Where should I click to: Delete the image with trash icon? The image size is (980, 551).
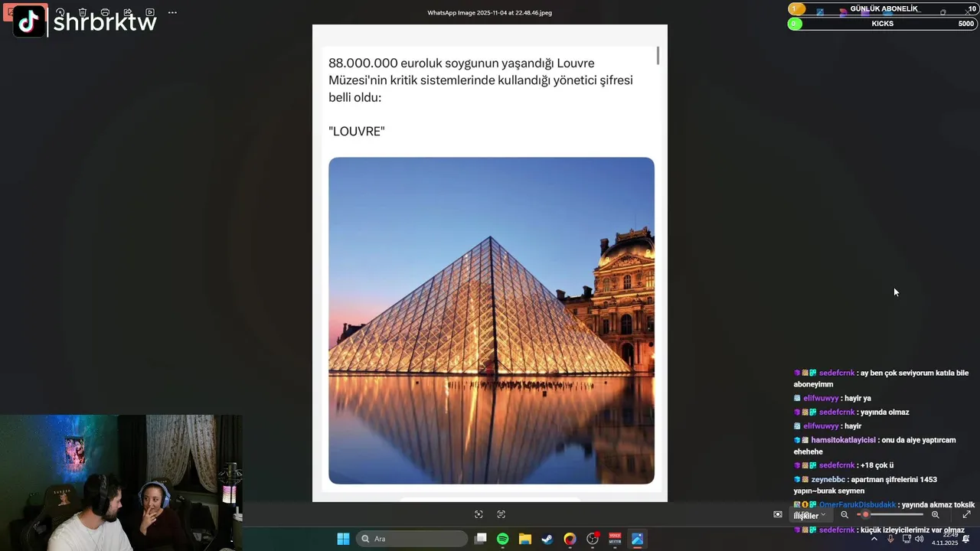[83, 12]
